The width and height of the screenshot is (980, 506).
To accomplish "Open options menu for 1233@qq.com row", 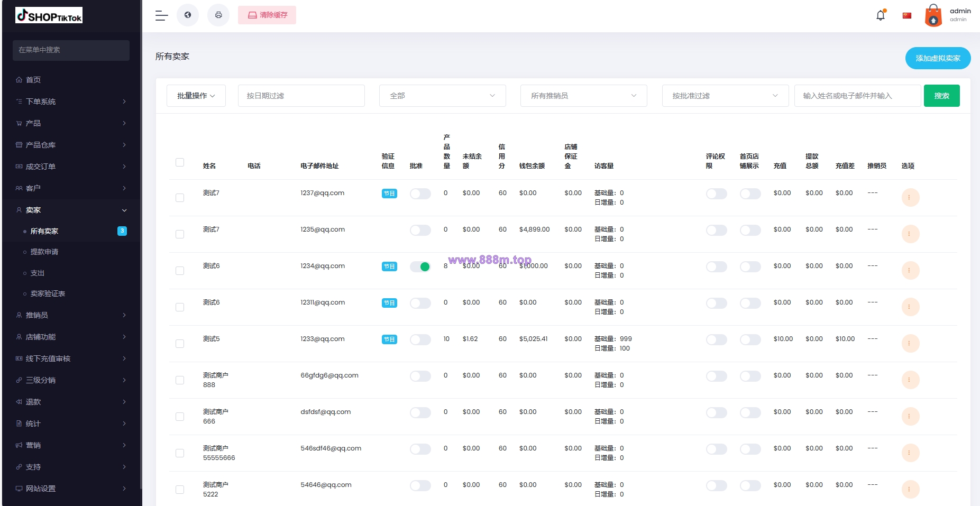I will (910, 344).
